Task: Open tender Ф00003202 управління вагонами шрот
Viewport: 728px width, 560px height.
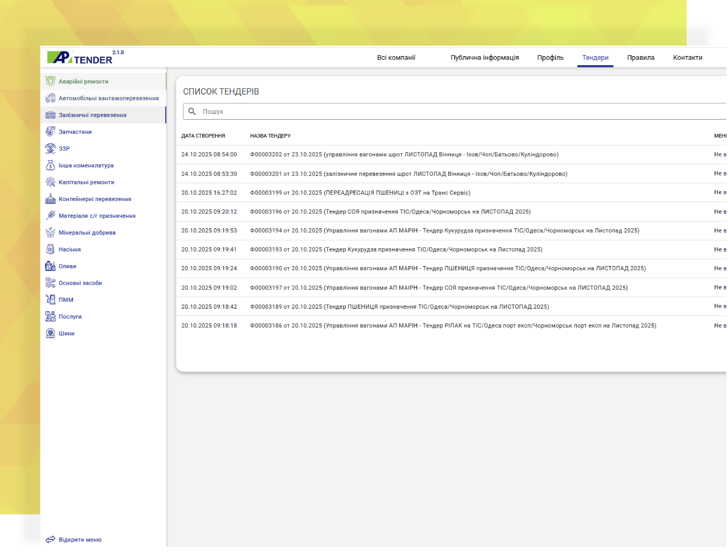Action: (404, 155)
